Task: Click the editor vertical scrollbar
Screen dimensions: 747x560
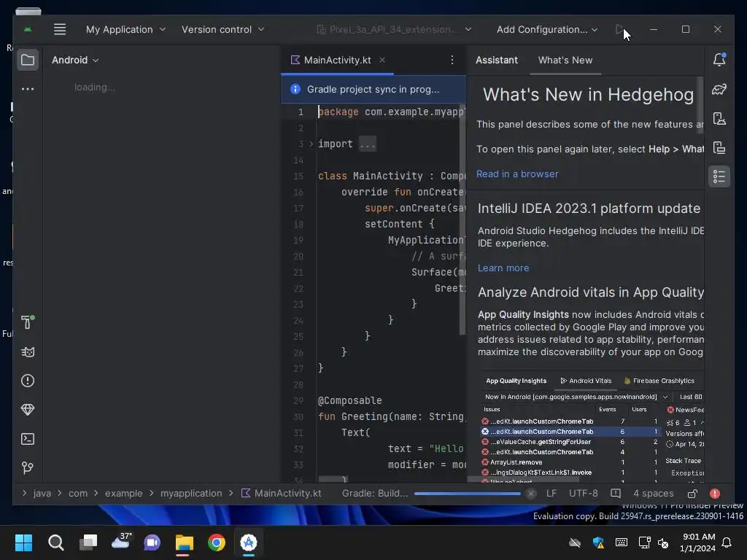Action: (462, 219)
